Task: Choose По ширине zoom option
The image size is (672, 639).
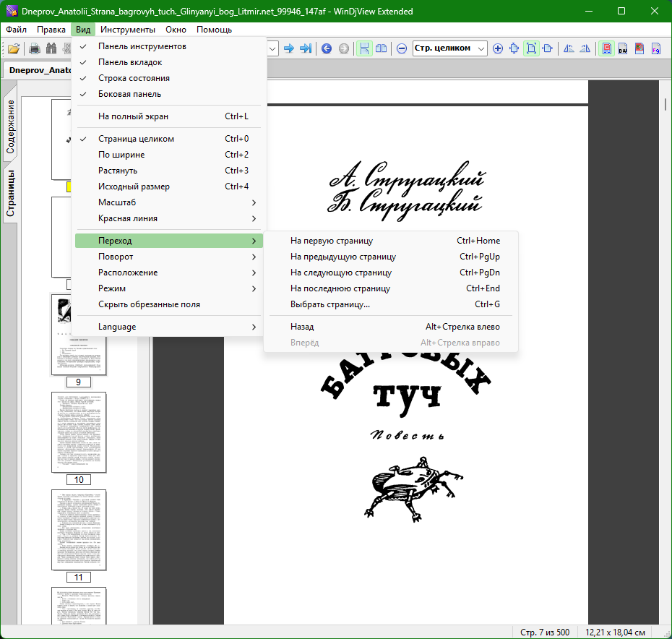Action: pos(169,155)
